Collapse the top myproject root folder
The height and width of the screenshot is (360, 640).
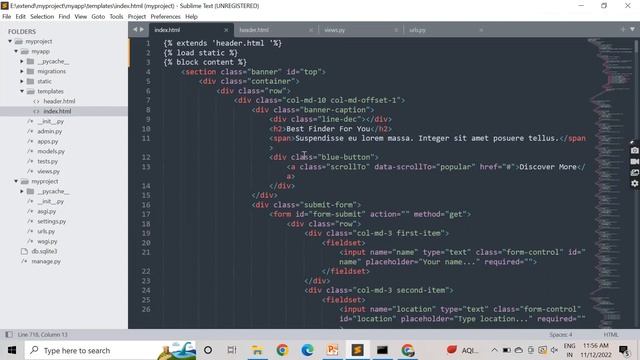pos(10,41)
